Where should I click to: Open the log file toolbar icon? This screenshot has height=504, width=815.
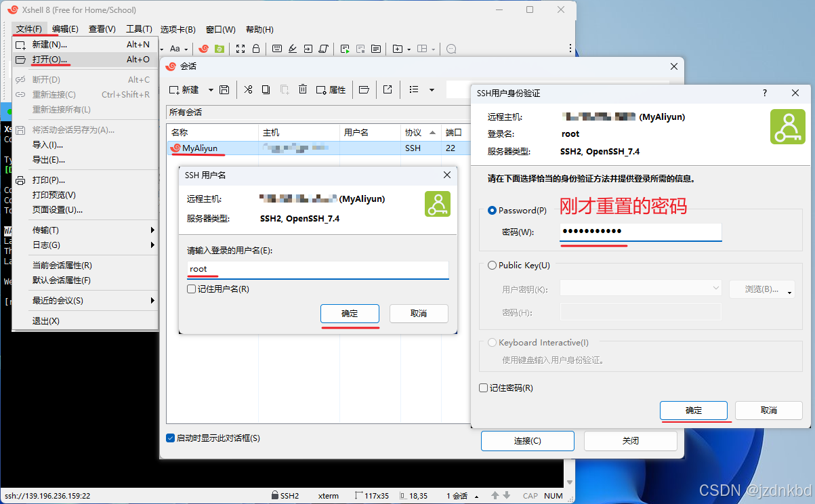click(x=376, y=49)
